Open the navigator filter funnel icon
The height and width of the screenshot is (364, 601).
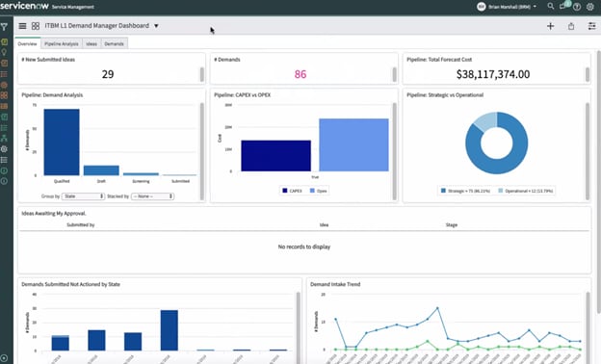4,26
